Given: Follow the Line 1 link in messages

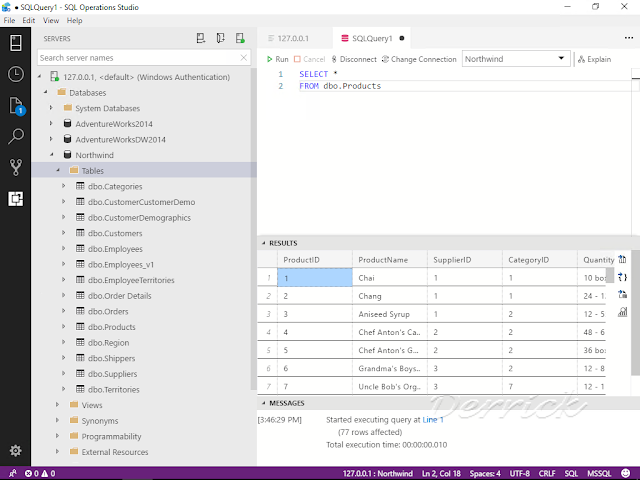Looking at the screenshot, I should tap(433, 420).
